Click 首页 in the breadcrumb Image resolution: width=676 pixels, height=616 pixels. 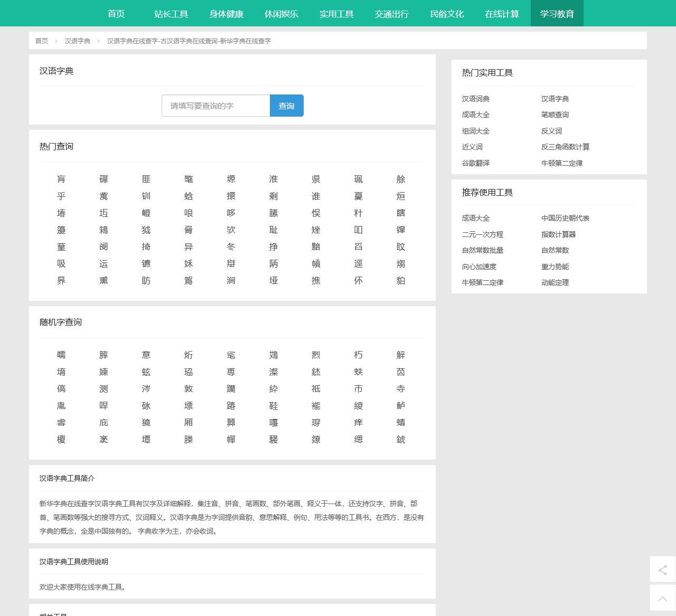(42, 41)
